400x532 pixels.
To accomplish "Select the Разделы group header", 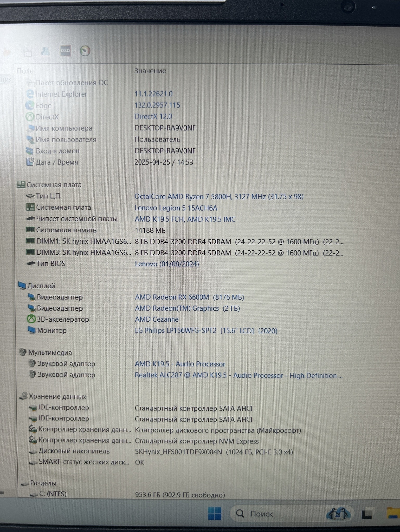I will pyautogui.click(x=43, y=483).
